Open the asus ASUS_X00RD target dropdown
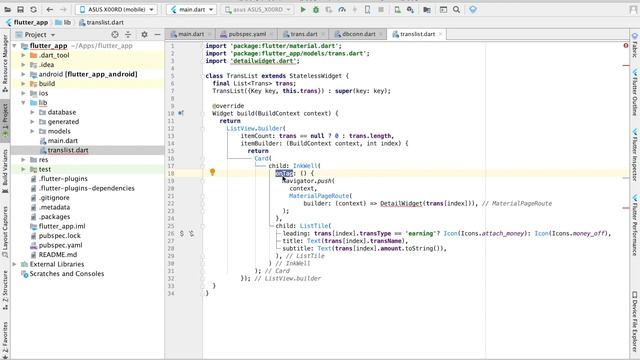Screen dimensions: 640x360 [258, 9]
